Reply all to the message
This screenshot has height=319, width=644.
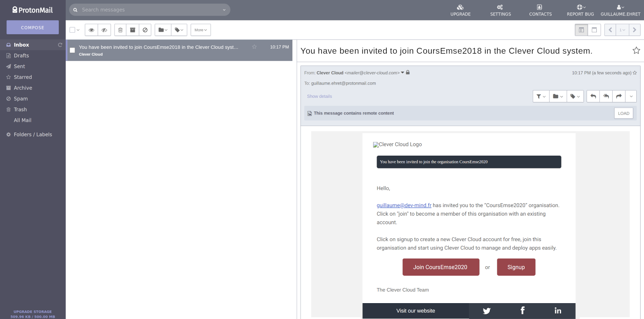[606, 96]
